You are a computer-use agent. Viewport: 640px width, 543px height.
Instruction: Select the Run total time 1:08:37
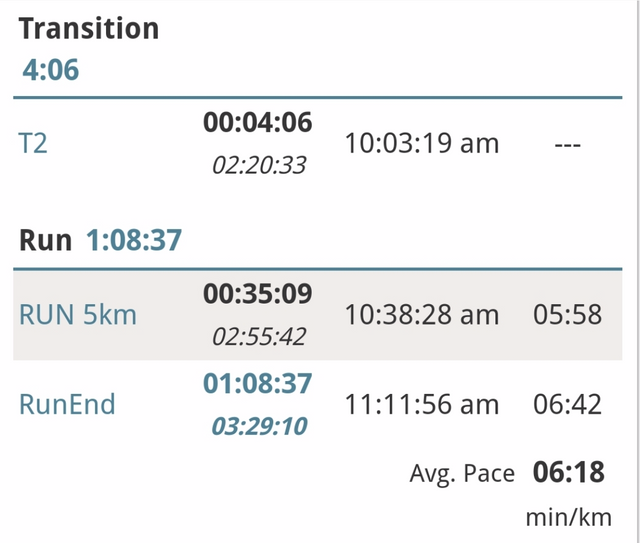click(x=133, y=240)
